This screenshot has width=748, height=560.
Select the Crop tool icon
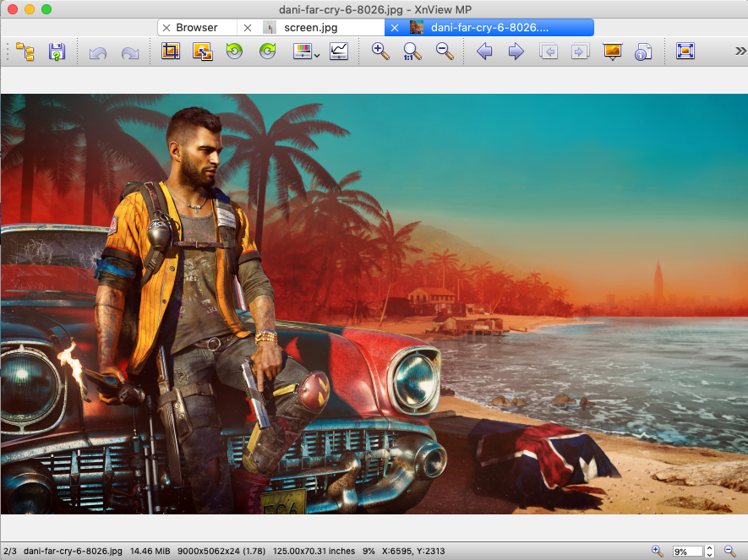click(170, 51)
